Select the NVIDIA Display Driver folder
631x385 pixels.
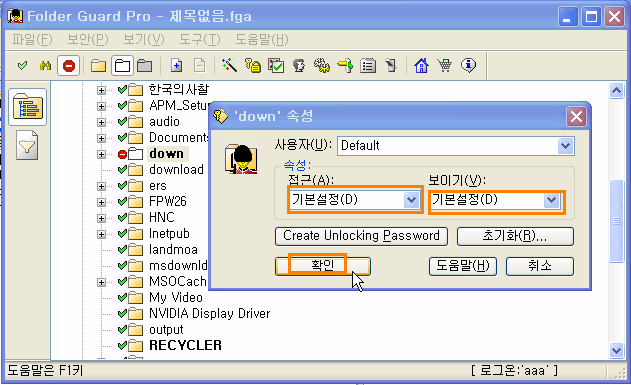point(209,313)
